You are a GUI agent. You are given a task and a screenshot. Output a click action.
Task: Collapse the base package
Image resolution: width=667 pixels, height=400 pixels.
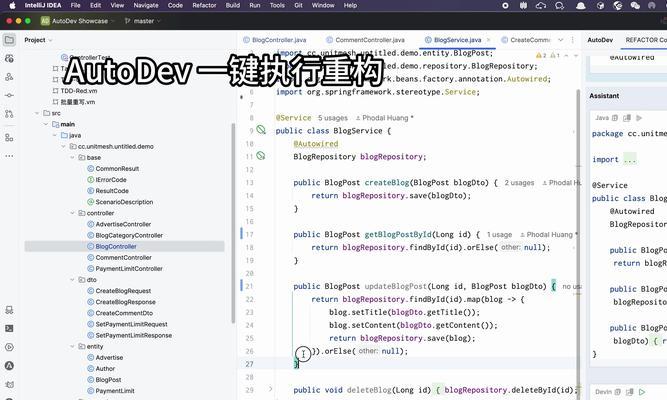click(x=72, y=157)
